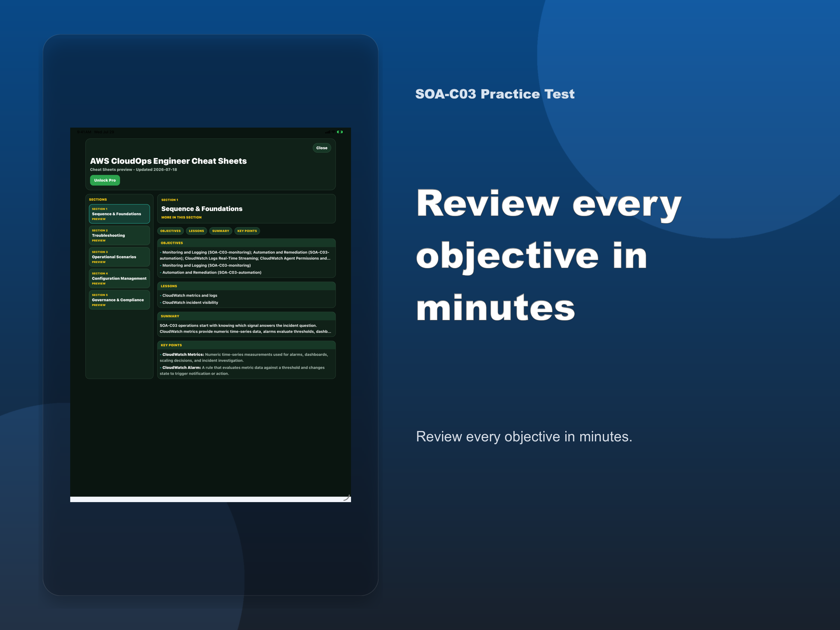The width and height of the screenshot is (840, 630).
Task: Click the SOA-C03 Practice Test title
Action: coord(495,94)
